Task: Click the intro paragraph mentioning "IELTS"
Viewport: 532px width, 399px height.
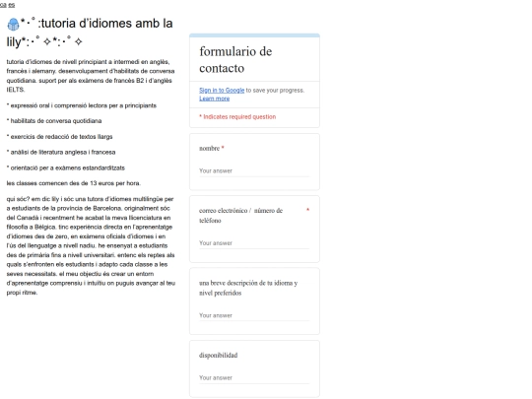Action: [x=91, y=76]
